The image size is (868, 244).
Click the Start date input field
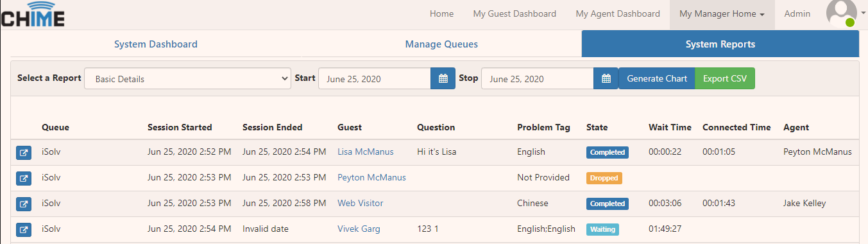[x=375, y=78]
